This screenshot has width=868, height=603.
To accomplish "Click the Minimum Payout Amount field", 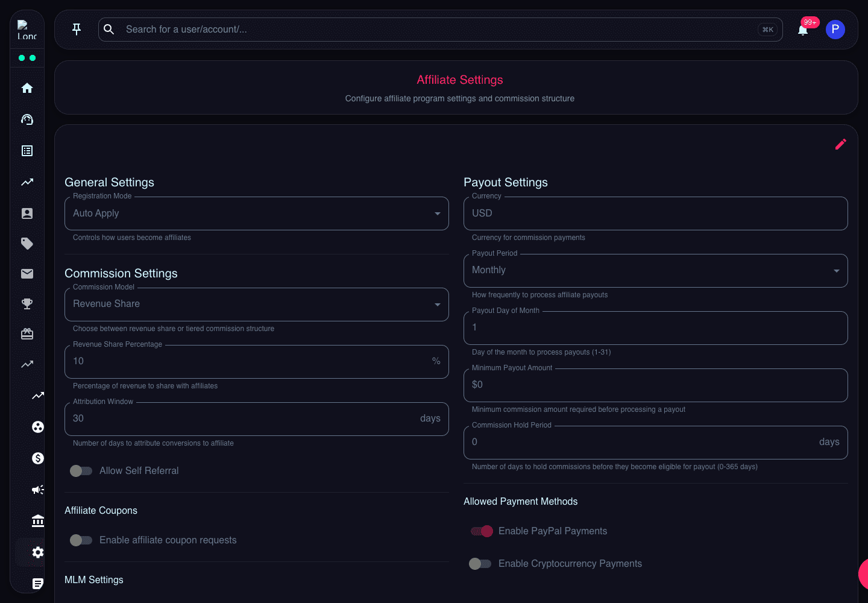I will point(656,385).
